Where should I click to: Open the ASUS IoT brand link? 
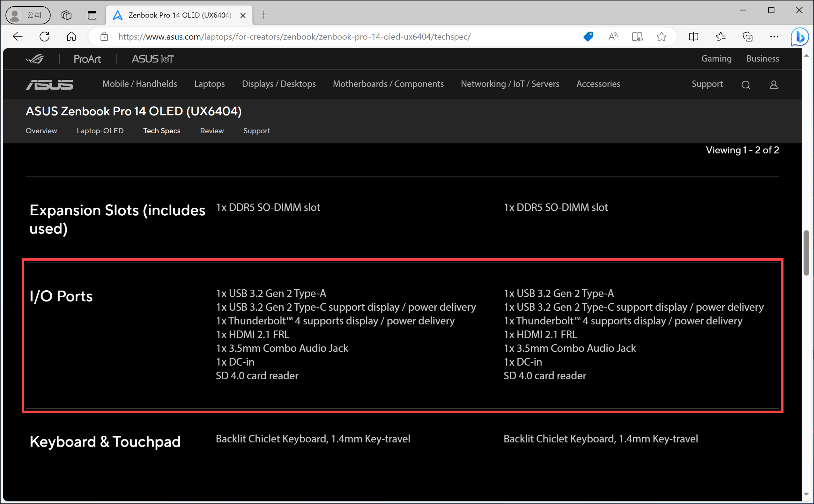(153, 59)
